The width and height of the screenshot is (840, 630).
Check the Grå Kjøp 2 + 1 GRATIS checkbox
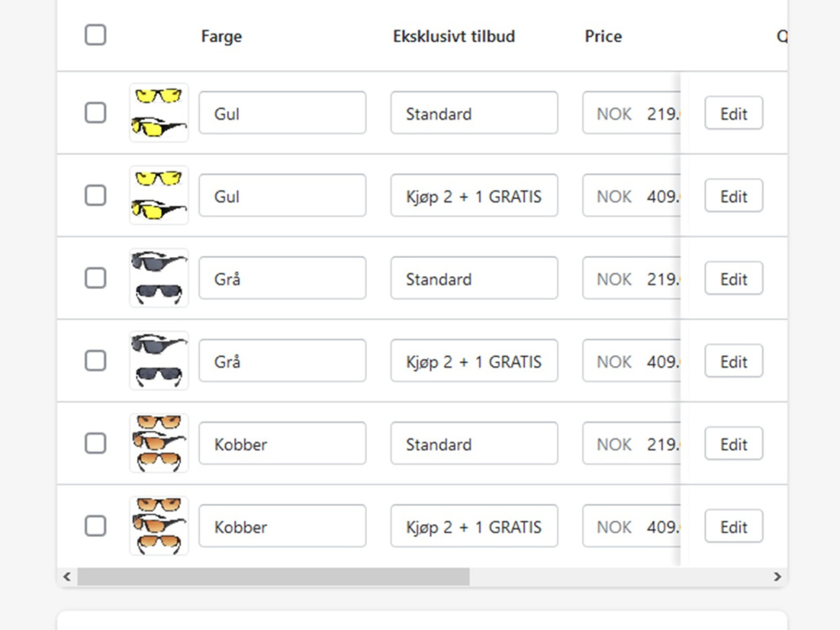tap(96, 360)
